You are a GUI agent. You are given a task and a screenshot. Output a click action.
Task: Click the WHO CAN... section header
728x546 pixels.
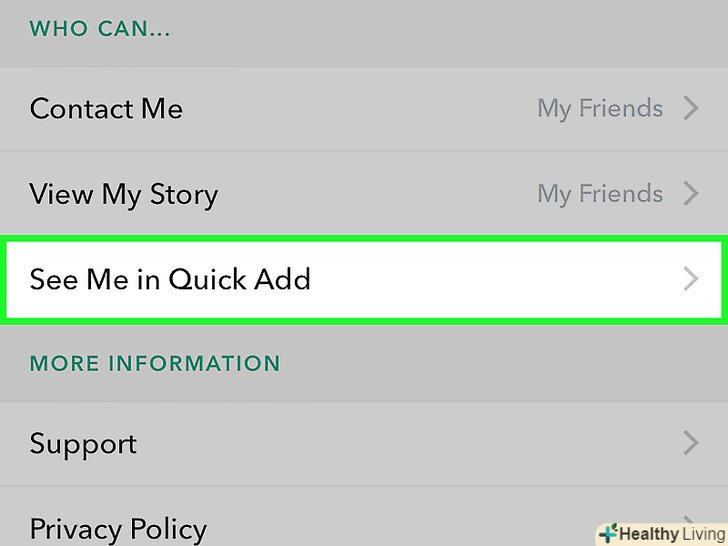100,28
